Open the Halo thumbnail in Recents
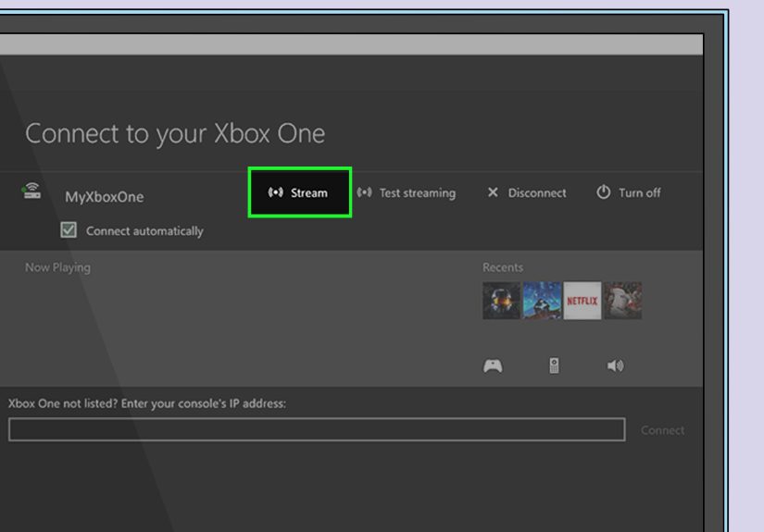 click(501, 301)
